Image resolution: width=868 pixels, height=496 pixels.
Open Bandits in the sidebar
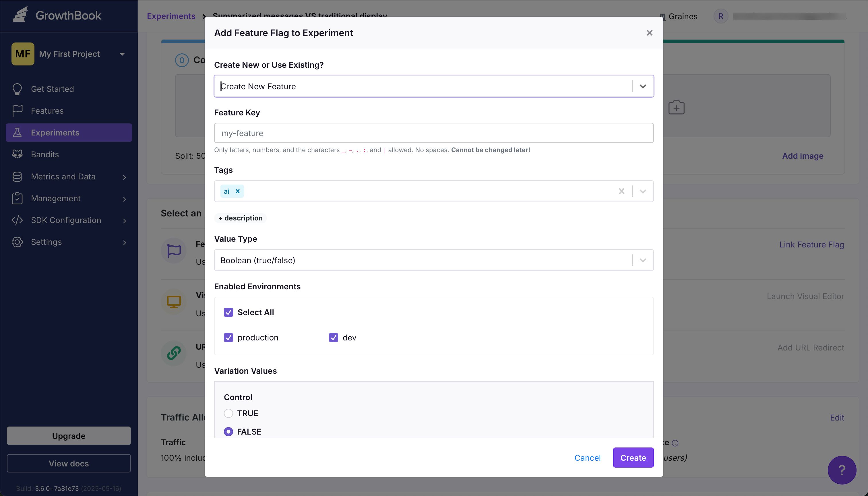click(69, 154)
